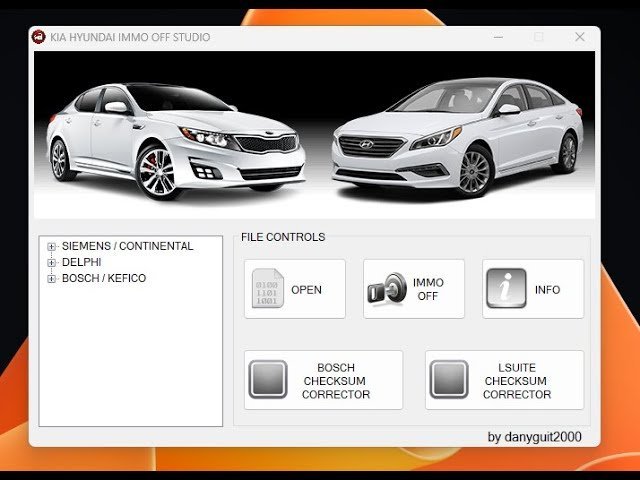Select BOSCH / KEFICO in the list
Image resolution: width=640 pixels, height=480 pixels.
[104, 278]
